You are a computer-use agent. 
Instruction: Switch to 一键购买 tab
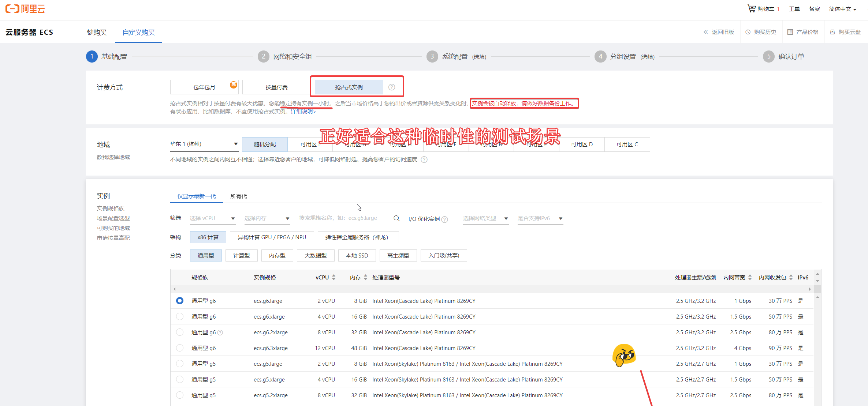coord(94,32)
